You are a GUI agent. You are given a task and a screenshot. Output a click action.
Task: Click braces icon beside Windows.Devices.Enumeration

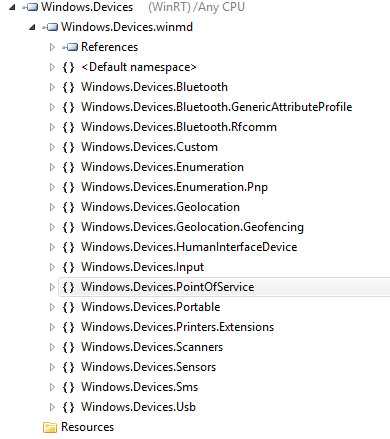(x=68, y=167)
